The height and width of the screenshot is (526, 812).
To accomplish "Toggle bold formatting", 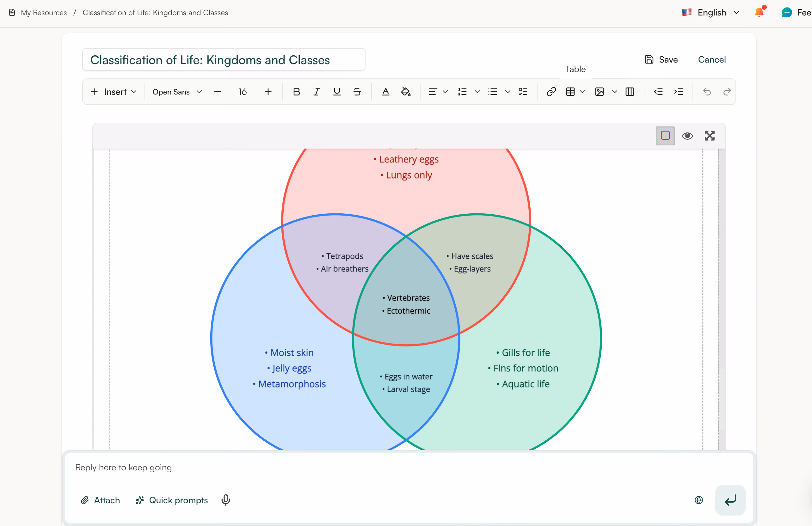I will pyautogui.click(x=296, y=92).
